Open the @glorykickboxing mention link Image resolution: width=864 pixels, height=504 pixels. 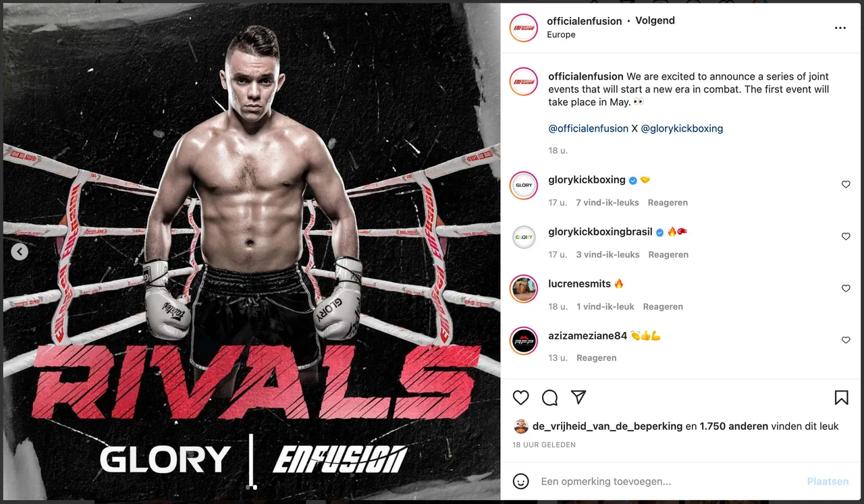click(682, 128)
